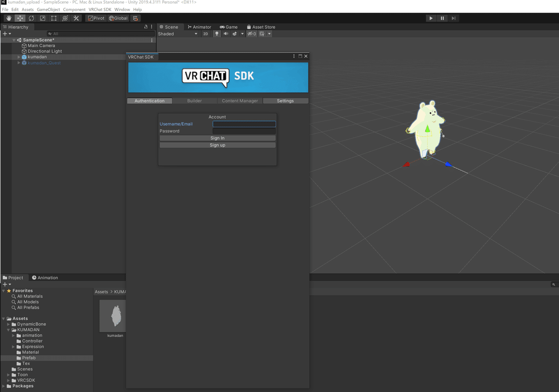Image resolution: width=559 pixels, height=392 pixels.
Task: Collapse the SampleScene tree
Action: click(14, 40)
